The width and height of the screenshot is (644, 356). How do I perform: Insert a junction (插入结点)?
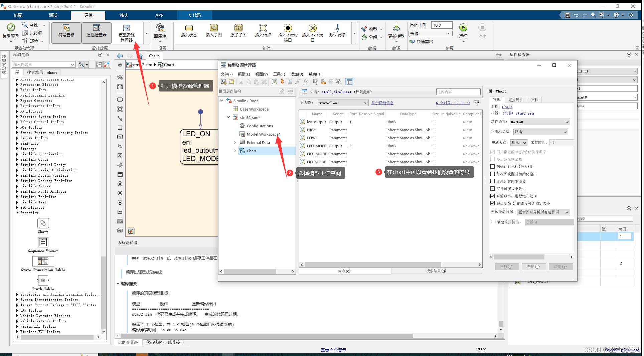[x=263, y=31]
